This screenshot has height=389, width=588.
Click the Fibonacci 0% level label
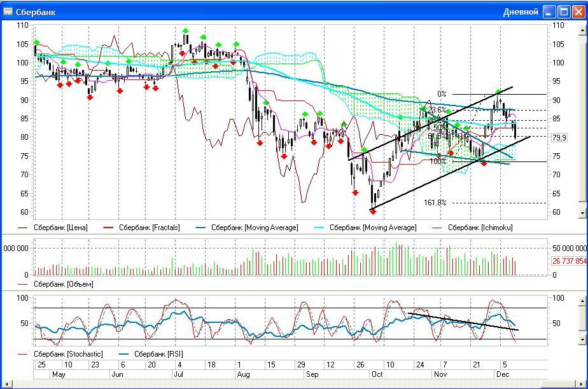442,94
